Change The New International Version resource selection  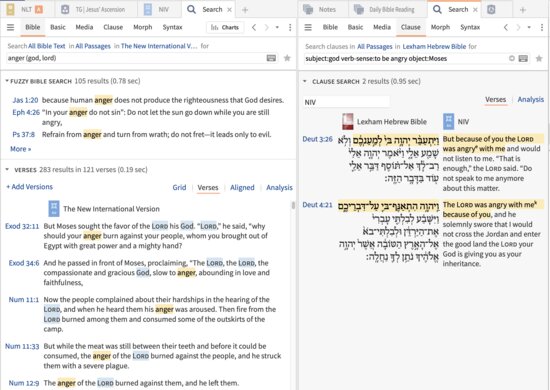click(159, 46)
